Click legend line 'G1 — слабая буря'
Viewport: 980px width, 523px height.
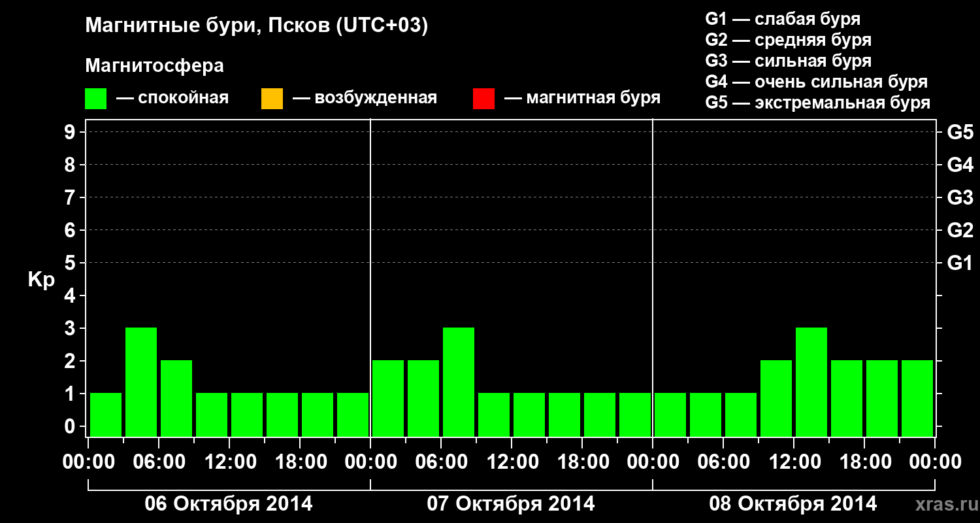783,19
